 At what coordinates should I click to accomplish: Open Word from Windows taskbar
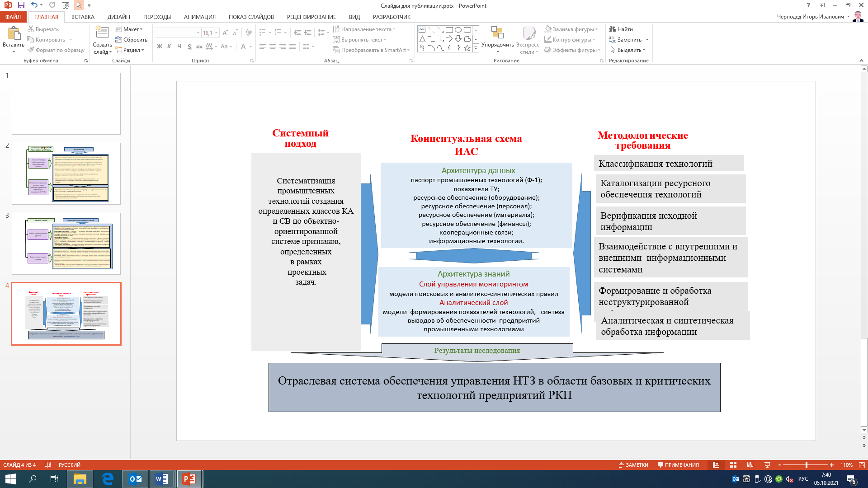161,479
